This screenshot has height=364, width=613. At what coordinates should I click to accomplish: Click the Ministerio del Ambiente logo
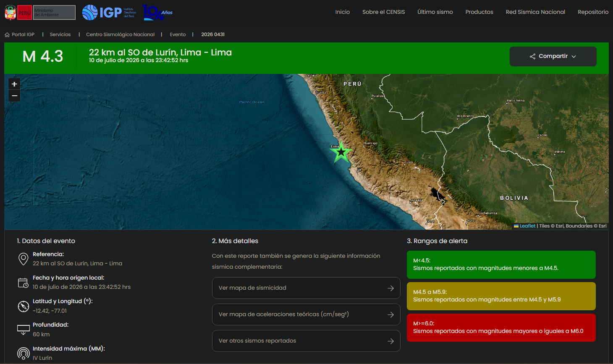[54, 13]
